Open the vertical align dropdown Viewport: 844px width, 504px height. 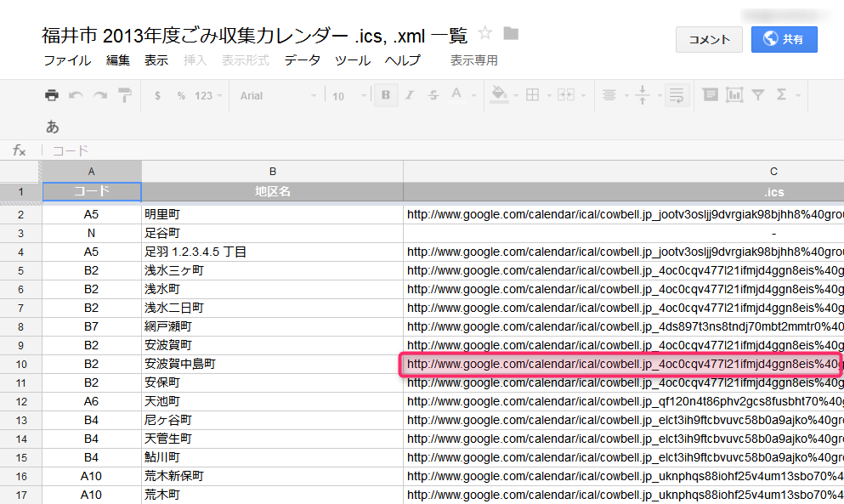pos(648,95)
